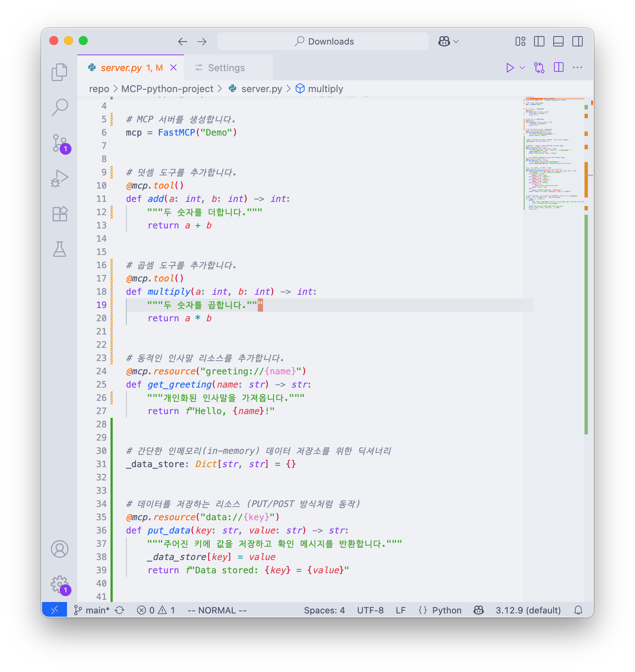Open More Actions ellipsis menu
This screenshot has width=635, height=672.
578,68
